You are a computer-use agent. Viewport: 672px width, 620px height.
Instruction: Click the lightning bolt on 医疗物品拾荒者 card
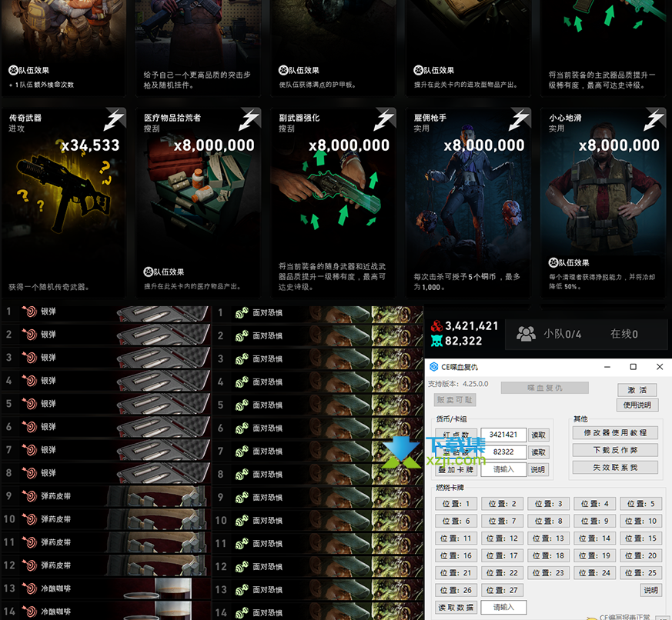(x=249, y=119)
